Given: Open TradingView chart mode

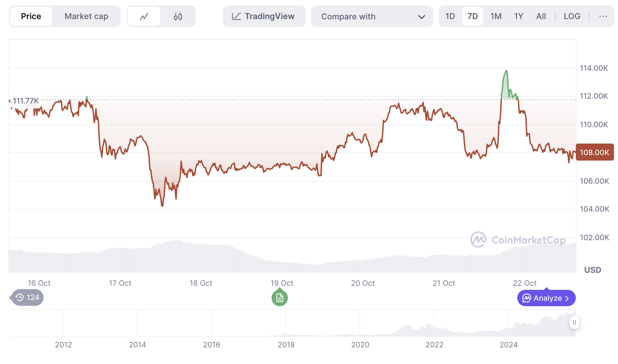Looking at the screenshot, I should [264, 16].
